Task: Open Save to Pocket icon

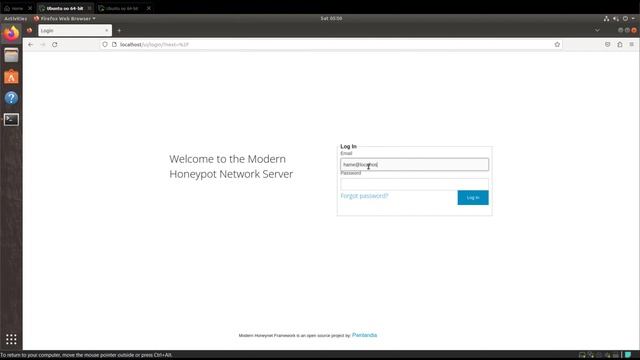Action: tap(607, 44)
